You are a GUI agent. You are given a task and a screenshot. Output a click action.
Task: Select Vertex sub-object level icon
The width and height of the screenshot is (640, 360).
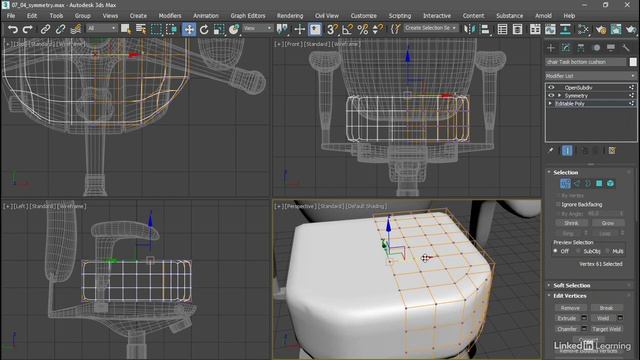565,184
